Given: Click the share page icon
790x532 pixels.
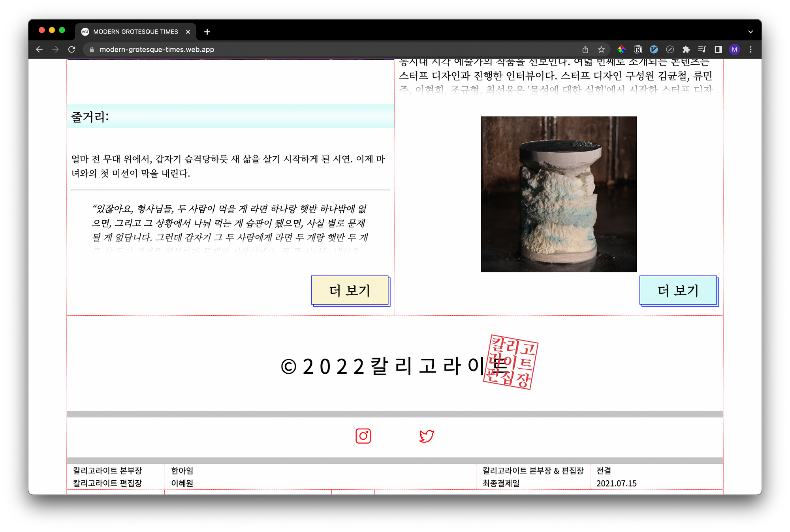Looking at the screenshot, I should click(x=585, y=49).
